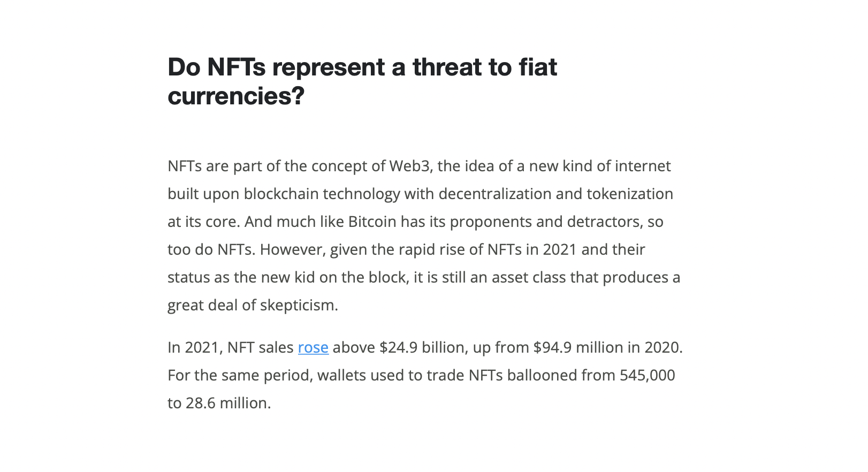Click the "28.6 million" text
The image size is (868, 472).
pos(227,404)
